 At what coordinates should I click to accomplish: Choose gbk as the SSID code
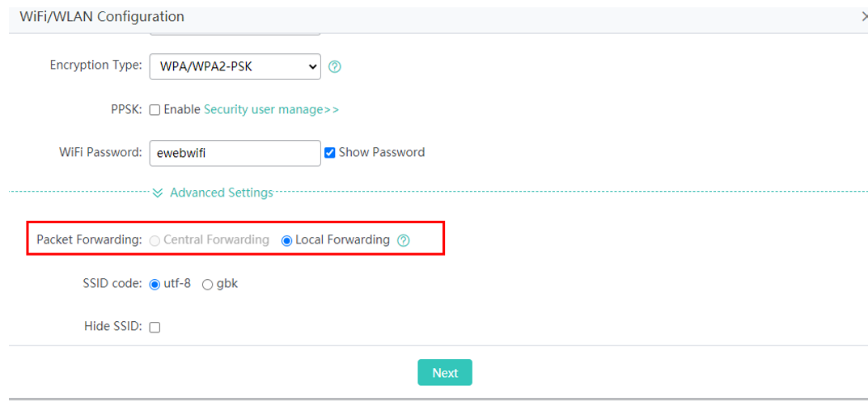pos(208,285)
